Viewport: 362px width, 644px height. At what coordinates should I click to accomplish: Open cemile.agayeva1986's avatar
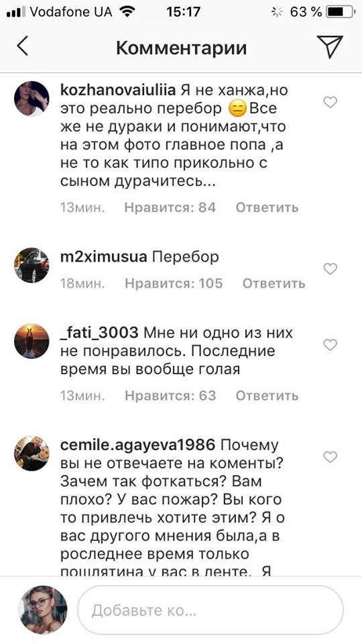click(32, 453)
